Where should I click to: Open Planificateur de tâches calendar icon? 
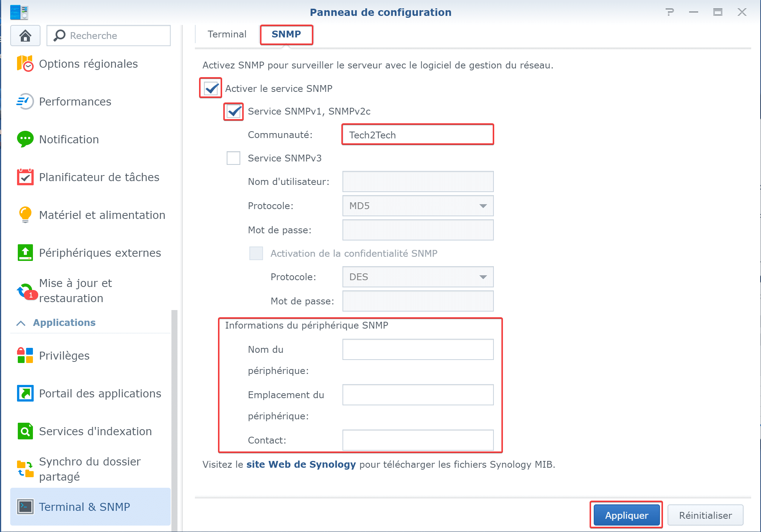[25, 177]
